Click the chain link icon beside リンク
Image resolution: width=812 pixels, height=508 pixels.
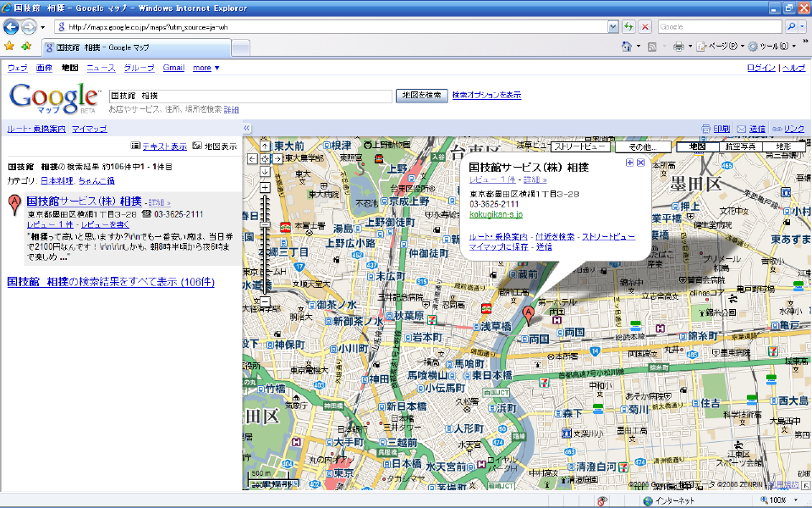click(776, 129)
